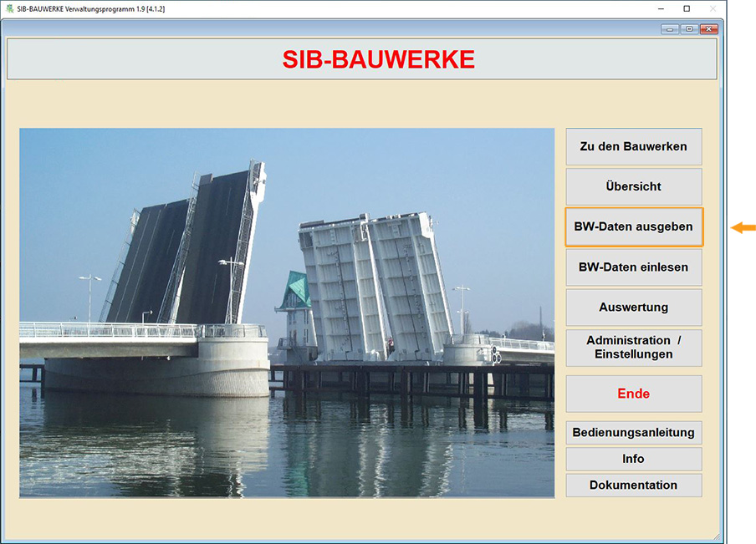Minimize the inner blue child window

tap(670, 28)
